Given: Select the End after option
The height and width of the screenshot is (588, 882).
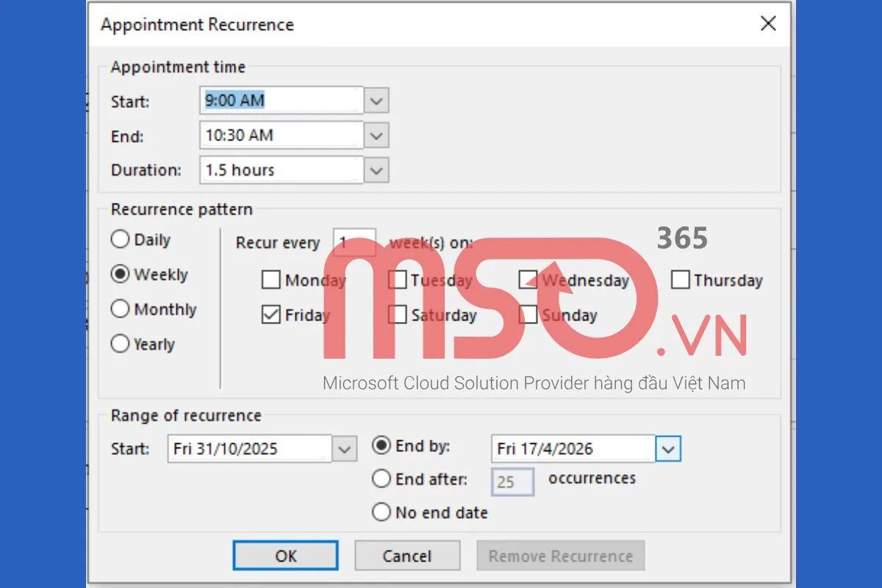Looking at the screenshot, I should [x=381, y=478].
